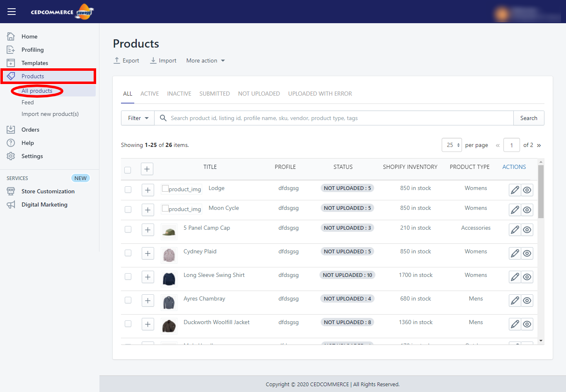Screen dimensions: 566x392
Task: View the 5 Panel Camp Cap details
Action: click(527, 230)
